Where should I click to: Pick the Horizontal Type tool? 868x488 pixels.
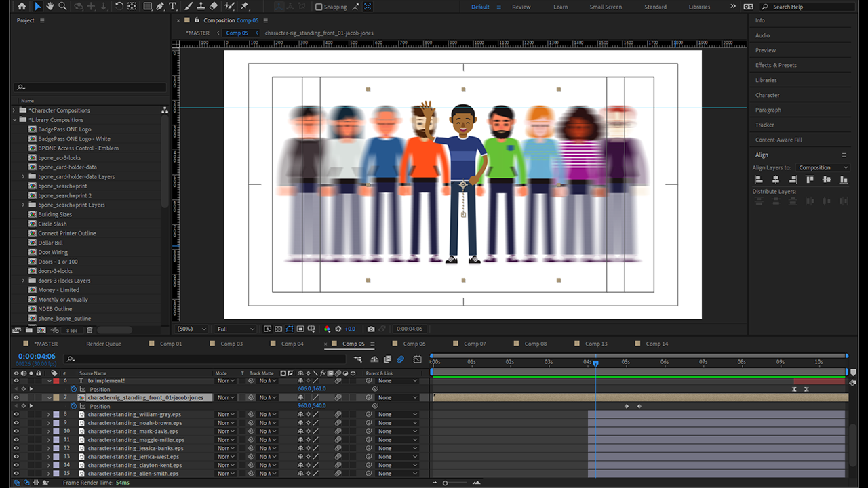(173, 6)
